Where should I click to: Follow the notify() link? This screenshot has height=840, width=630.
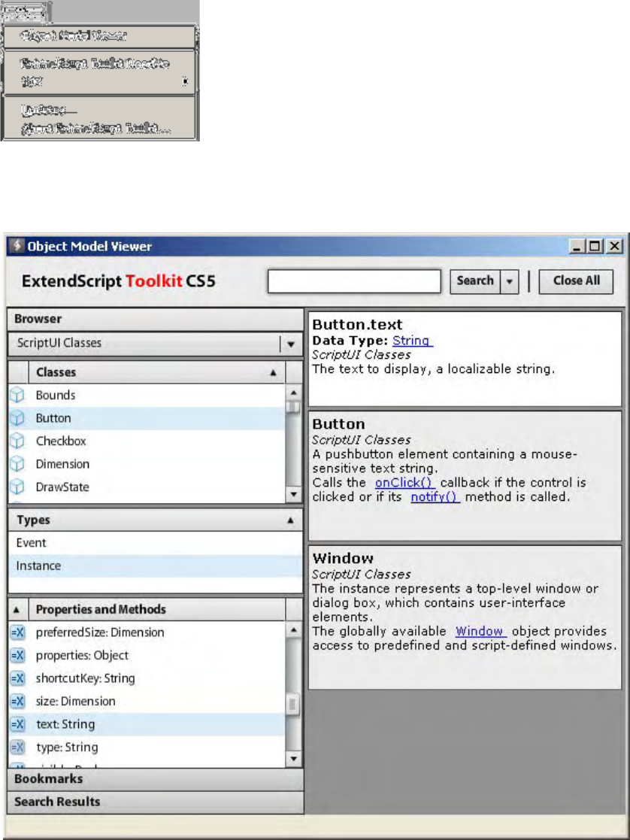tap(435, 497)
